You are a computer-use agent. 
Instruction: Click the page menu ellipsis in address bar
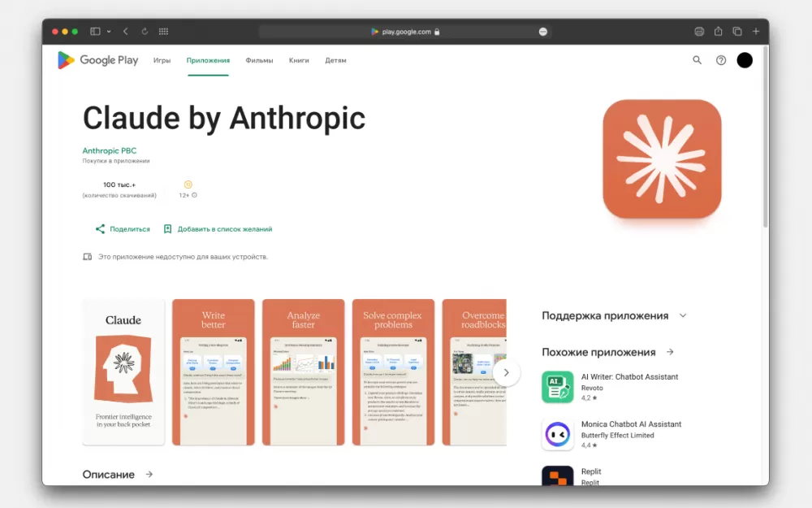click(x=542, y=32)
